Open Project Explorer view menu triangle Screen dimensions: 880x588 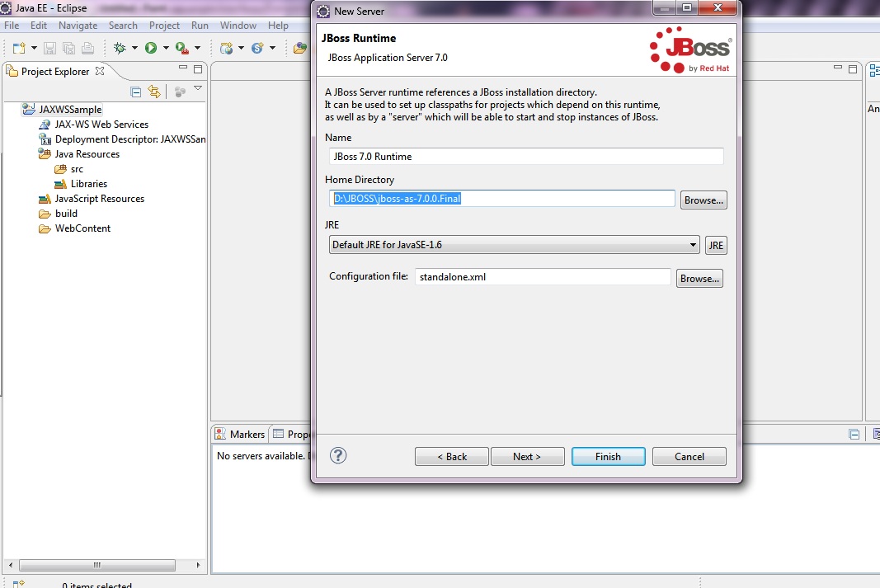pyautogui.click(x=198, y=89)
